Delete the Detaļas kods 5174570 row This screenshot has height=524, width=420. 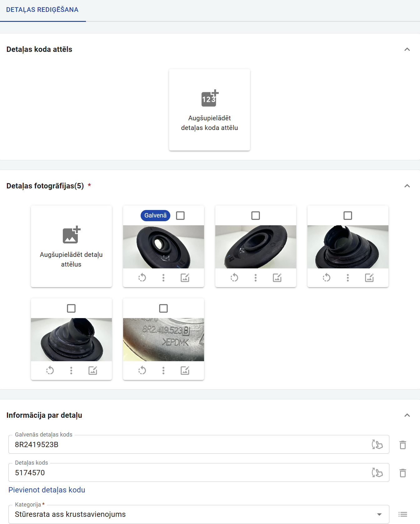[403, 473]
